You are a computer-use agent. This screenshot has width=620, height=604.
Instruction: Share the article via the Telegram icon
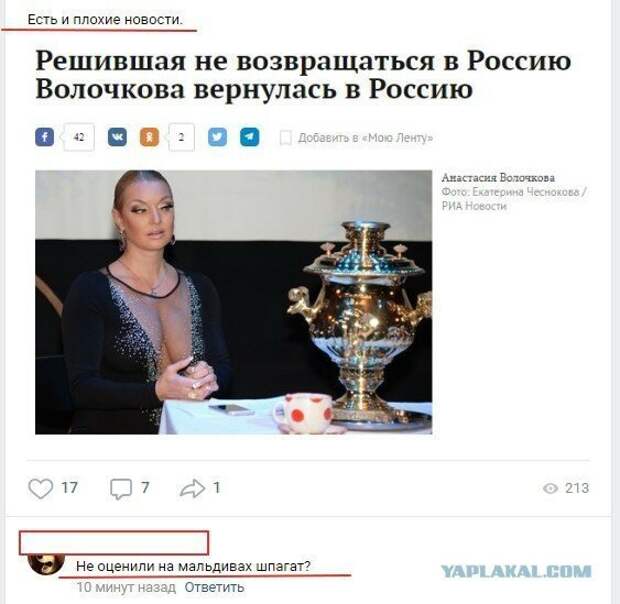(250, 137)
